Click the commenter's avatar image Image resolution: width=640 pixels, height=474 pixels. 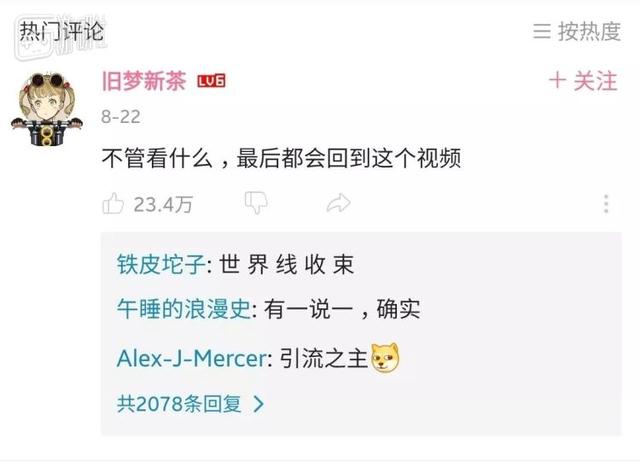tap(47, 109)
